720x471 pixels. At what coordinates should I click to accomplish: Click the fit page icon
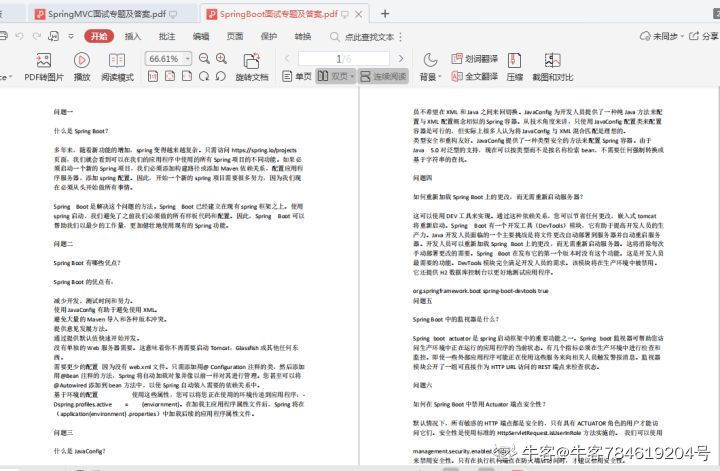point(170,76)
